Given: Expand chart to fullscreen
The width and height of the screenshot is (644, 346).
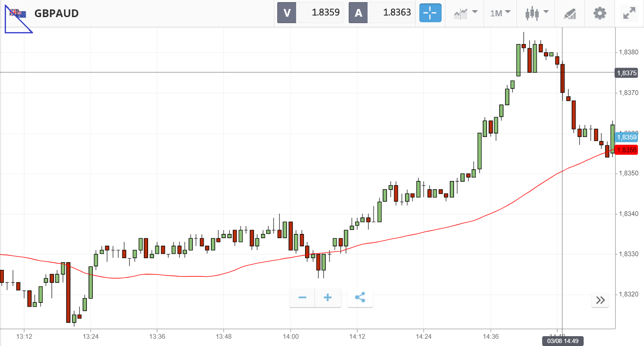Looking at the screenshot, I should [629, 13].
